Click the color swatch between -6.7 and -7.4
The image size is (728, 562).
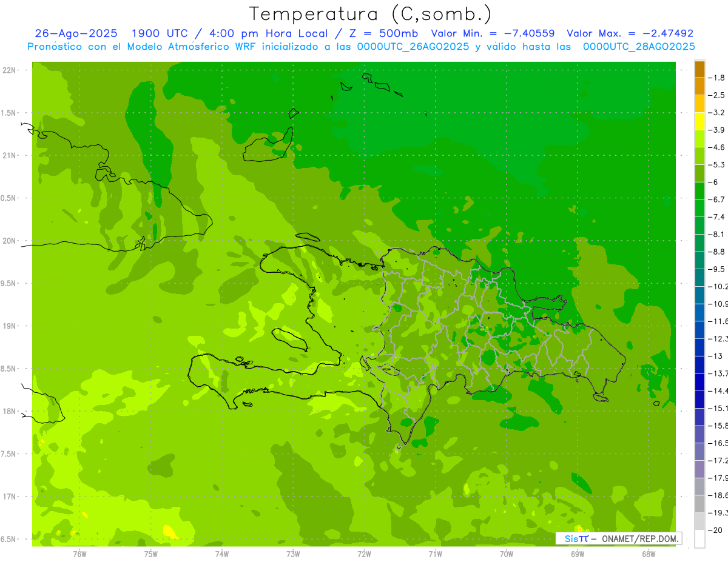tap(699, 208)
